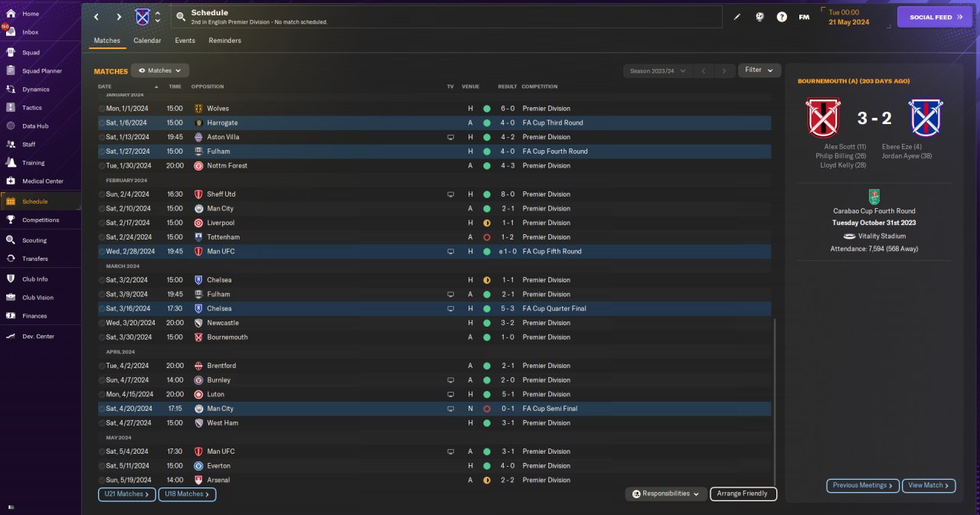
Task: Open the Filter dropdown
Action: click(759, 70)
